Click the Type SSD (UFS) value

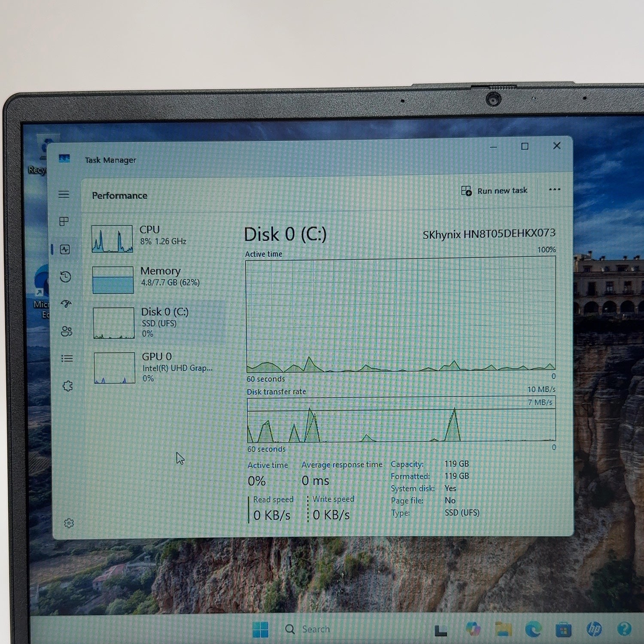pos(462,513)
